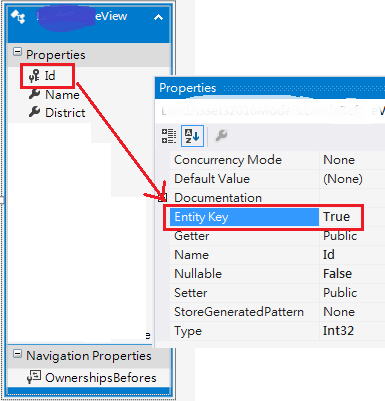
Task: Click the StoreGeneratedPattern value None
Action: coord(339,312)
